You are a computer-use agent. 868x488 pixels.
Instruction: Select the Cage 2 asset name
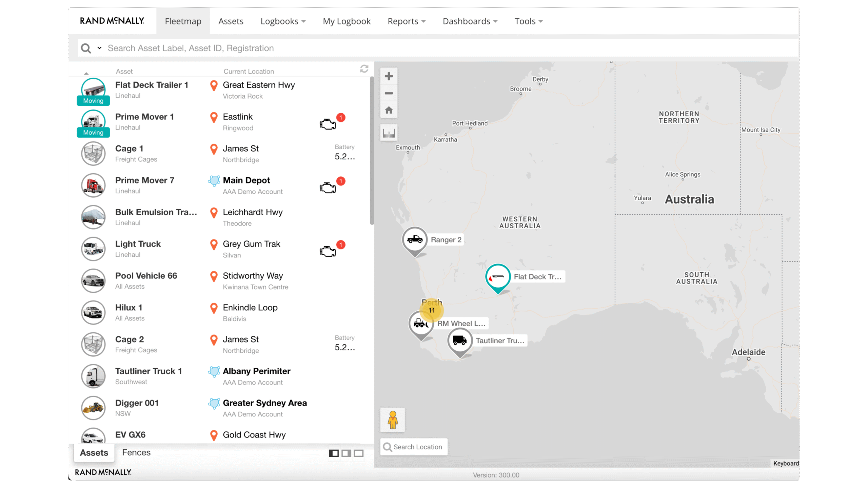point(130,339)
